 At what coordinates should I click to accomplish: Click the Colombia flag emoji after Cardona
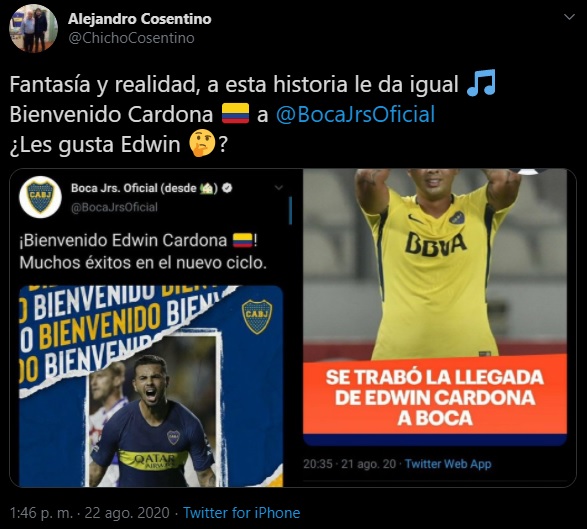pyautogui.click(x=235, y=113)
